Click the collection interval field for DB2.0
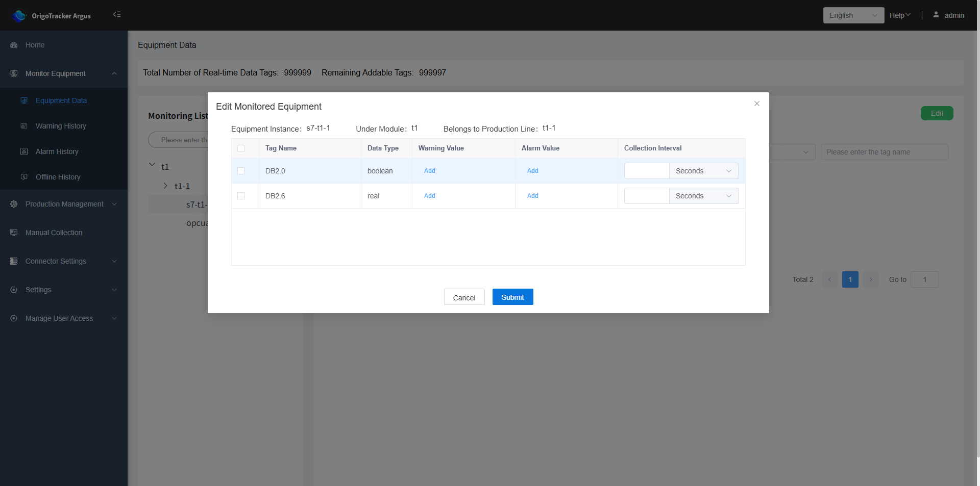 tap(646, 171)
